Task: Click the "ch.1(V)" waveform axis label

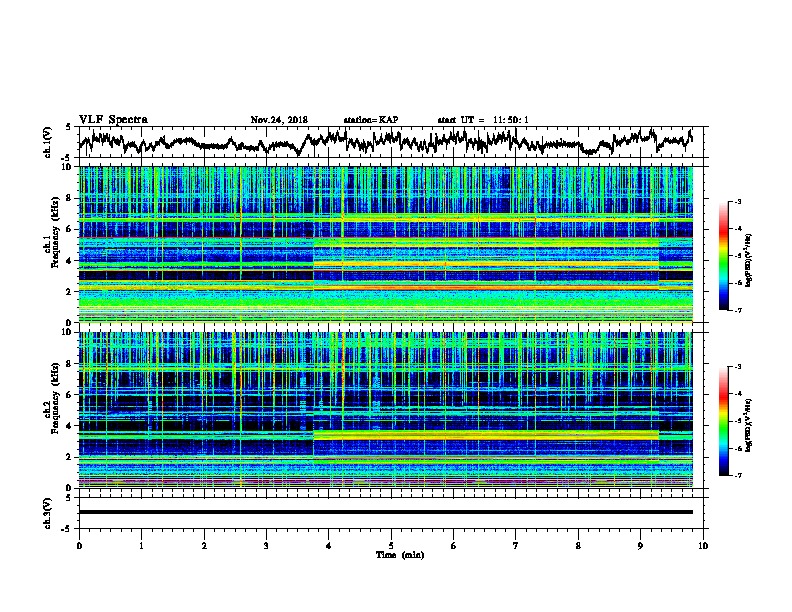Action: coord(48,142)
